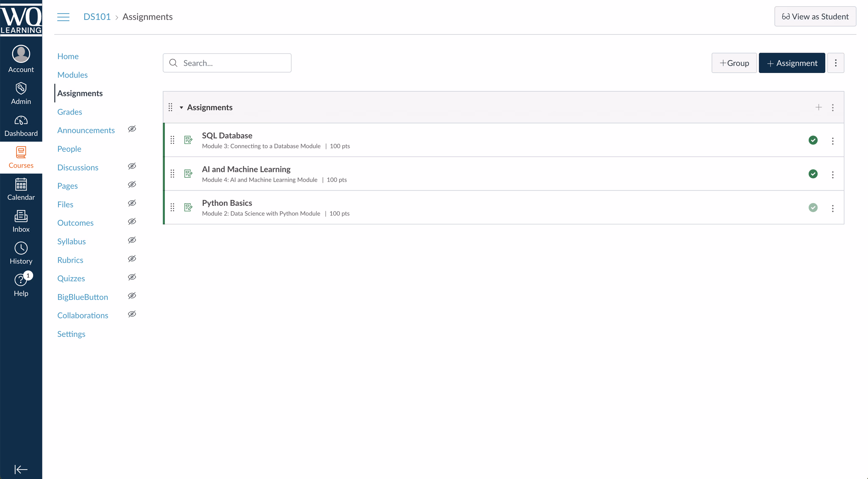This screenshot has width=868, height=479.
Task: Open the options menu for Python Basics
Action: (x=832, y=208)
